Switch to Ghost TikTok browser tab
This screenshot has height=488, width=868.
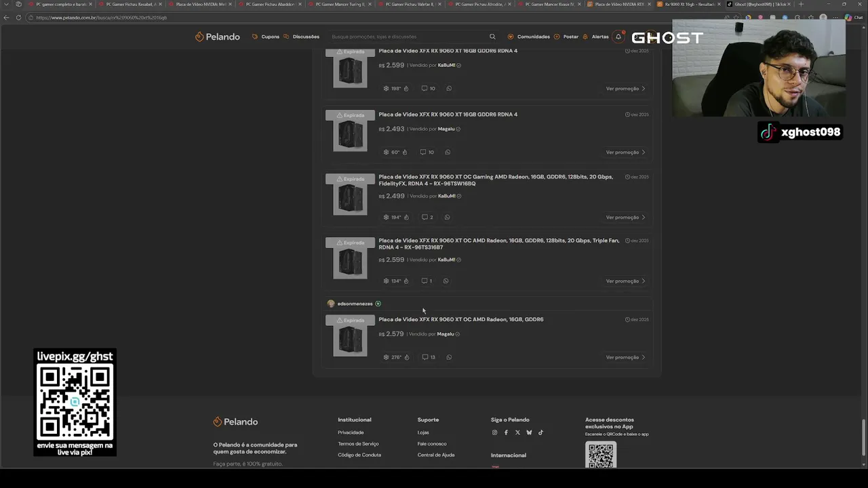click(759, 4)
